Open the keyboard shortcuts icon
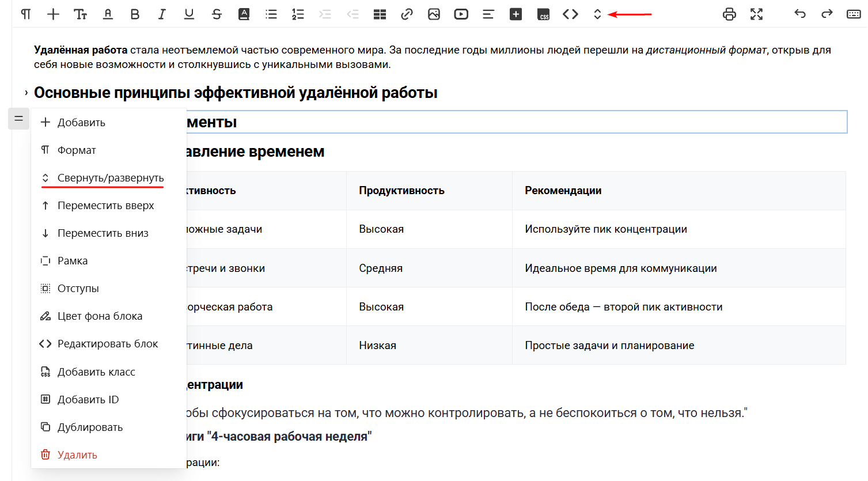Screen dimensions: 868x481 coord(854,14)
